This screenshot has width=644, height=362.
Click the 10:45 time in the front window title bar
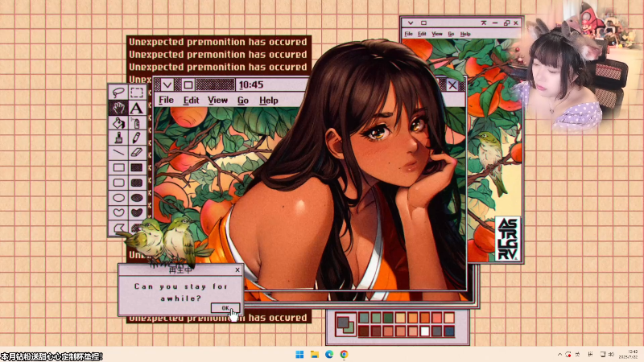(251, 85)
